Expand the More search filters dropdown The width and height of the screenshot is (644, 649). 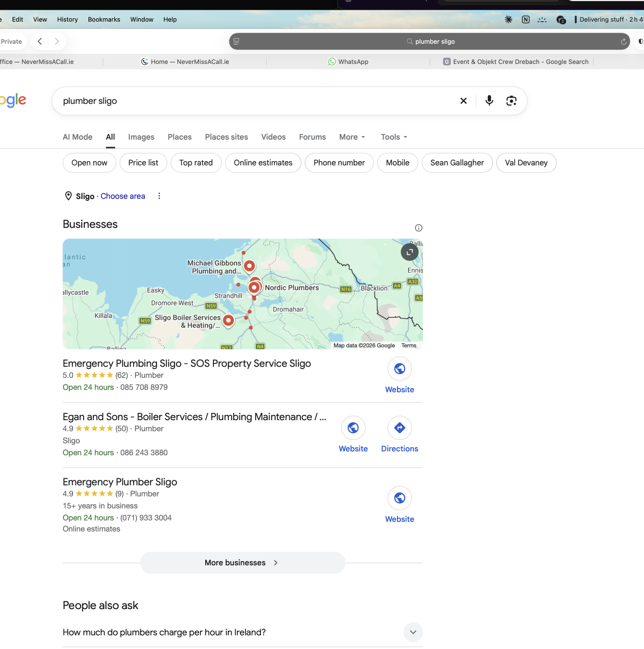coord(352,137)
